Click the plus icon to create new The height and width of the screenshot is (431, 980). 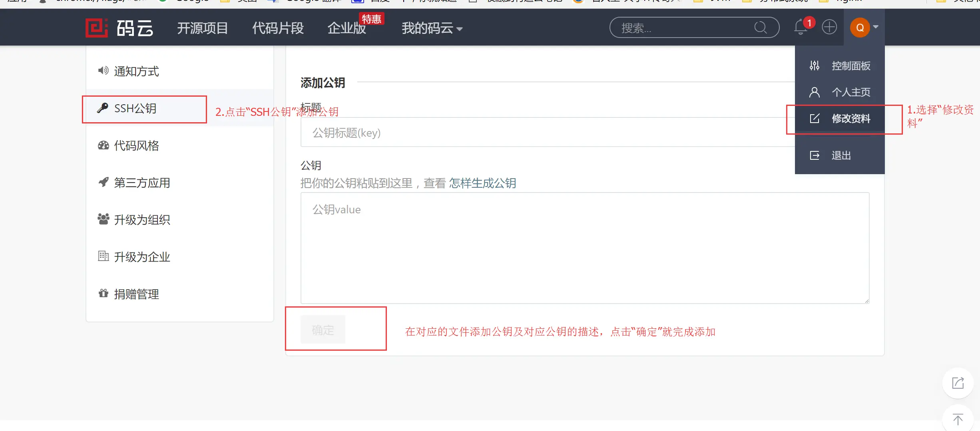[829, 27]
